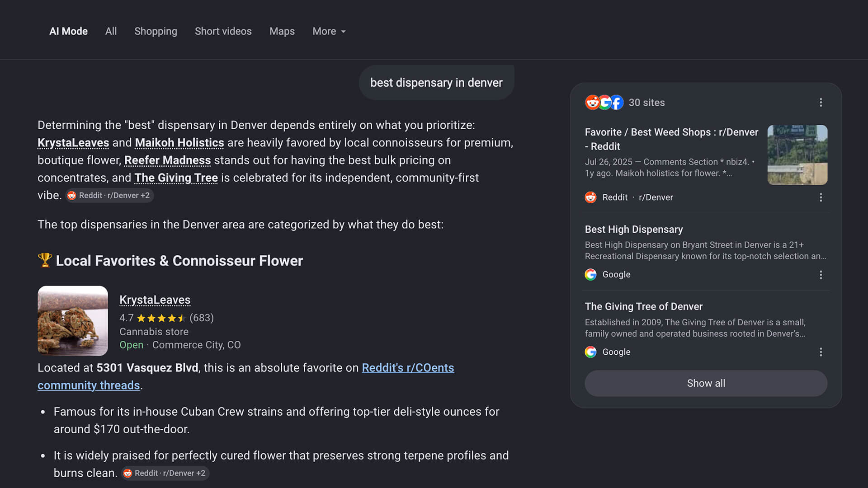Click the KrystaLeaves cannabis bud thumbnail
868x488 pixels.
[x=73, y=321]
